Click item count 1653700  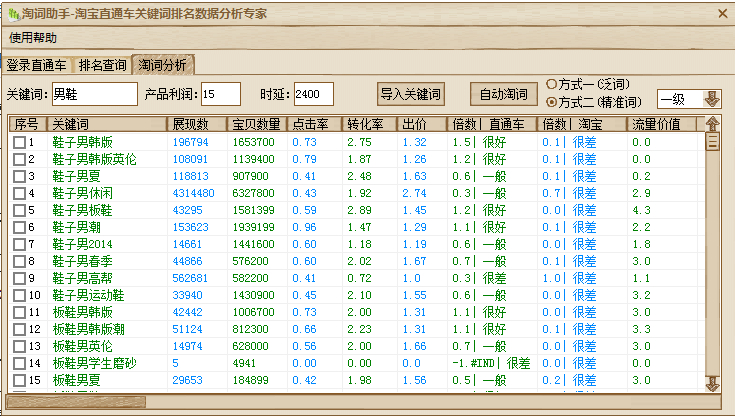pos(254,142)
